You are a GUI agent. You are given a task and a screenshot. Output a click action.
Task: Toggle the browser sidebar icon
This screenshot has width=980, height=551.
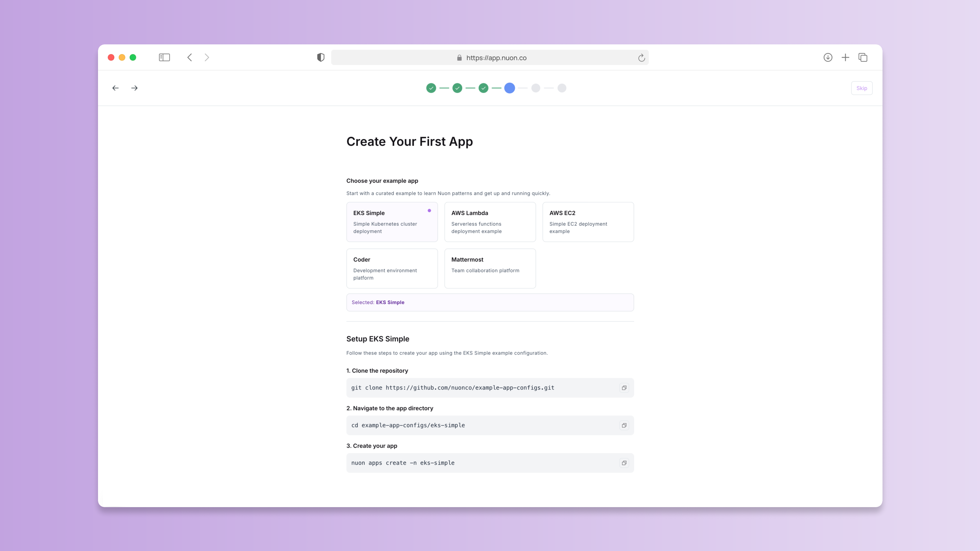click(164, 57)
